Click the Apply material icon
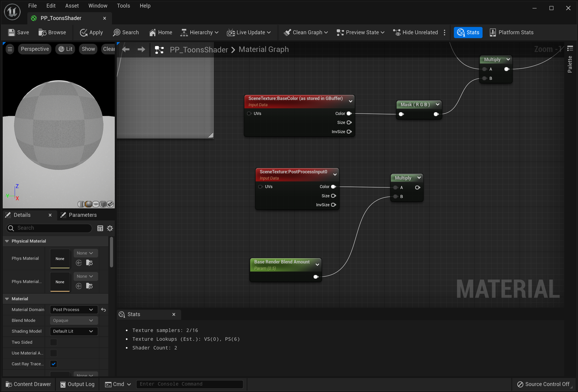Screen dimensions: 578x392 click(83, 33)
